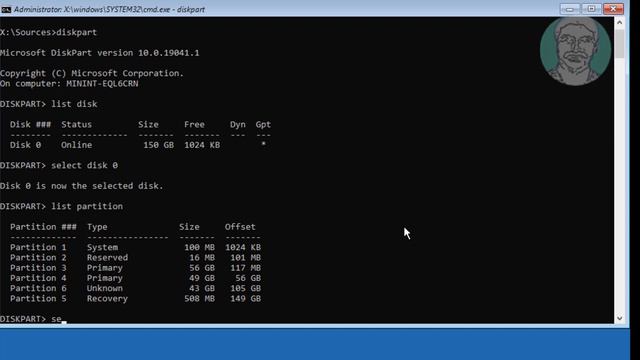This screenshot has width=640, height=360.
Task: Click the window title text 'Administrator: X:\windows\SYSTEM32\cmd.exe - diskpart'
Action: (109, 9)
